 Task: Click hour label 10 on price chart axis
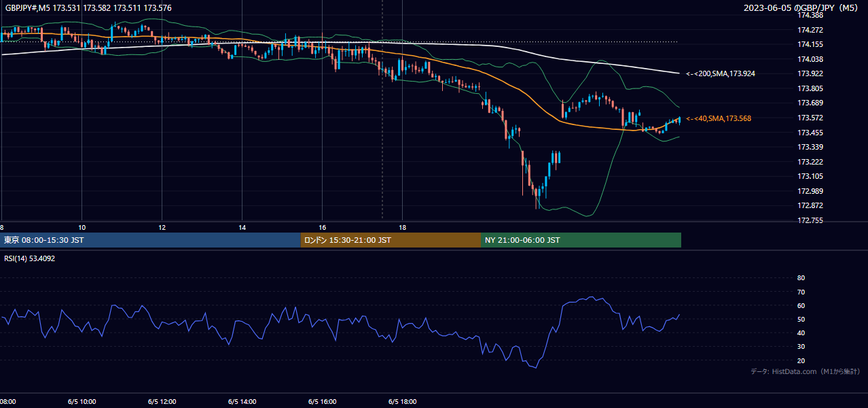point(82,227)
